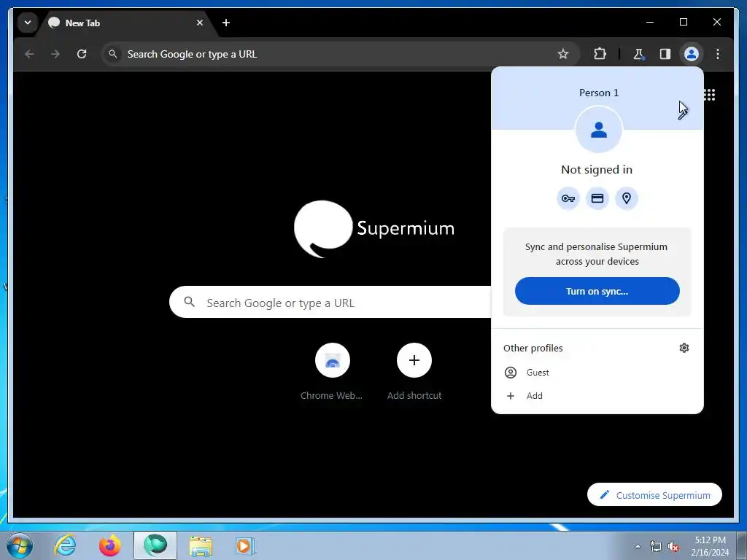Minimize the Supermium window

pyautogui.click(x=650, y=22)
